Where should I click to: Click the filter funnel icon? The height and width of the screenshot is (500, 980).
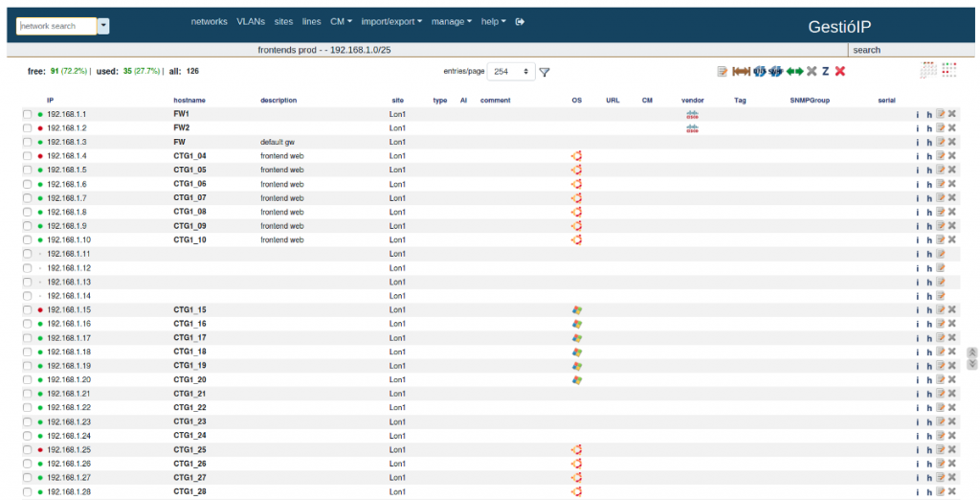[545, 72]
